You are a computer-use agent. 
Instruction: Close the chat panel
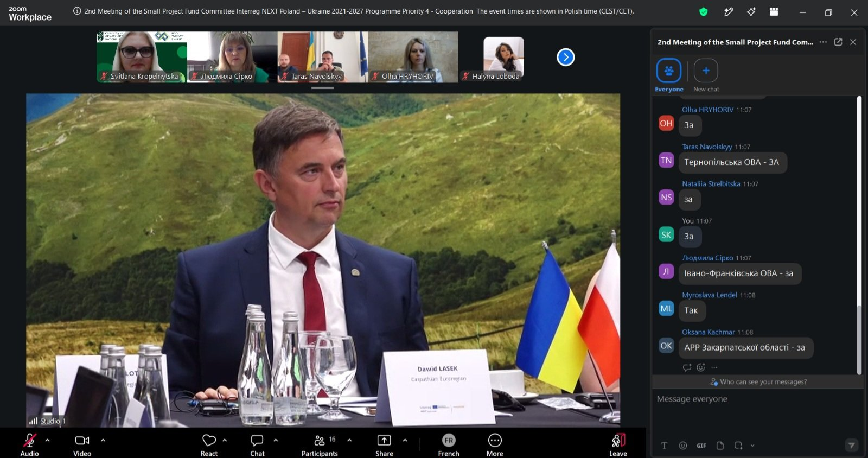pos(853,42)
